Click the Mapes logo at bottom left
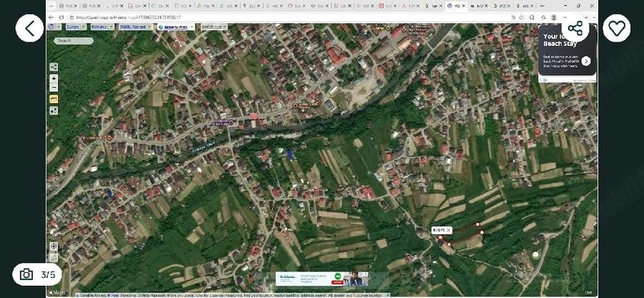 point(57,293)
